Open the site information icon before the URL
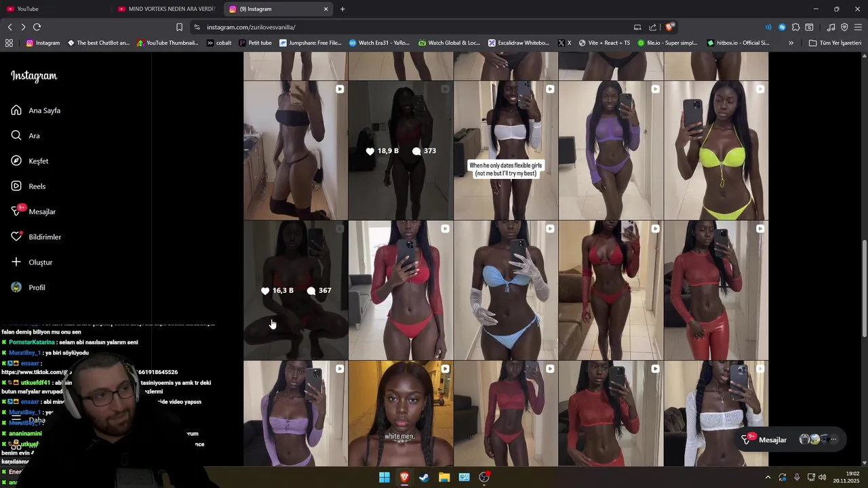 tap(197, 27)
